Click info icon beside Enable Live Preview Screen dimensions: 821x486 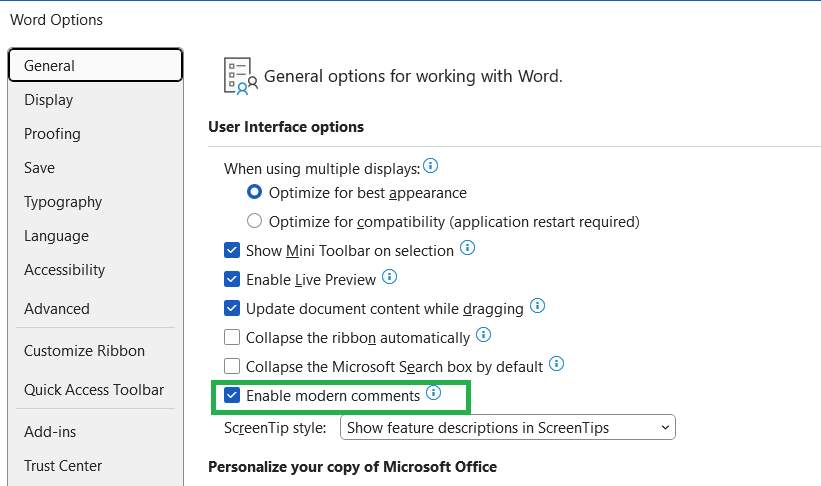pyautogui.click(x=389, y=277)
